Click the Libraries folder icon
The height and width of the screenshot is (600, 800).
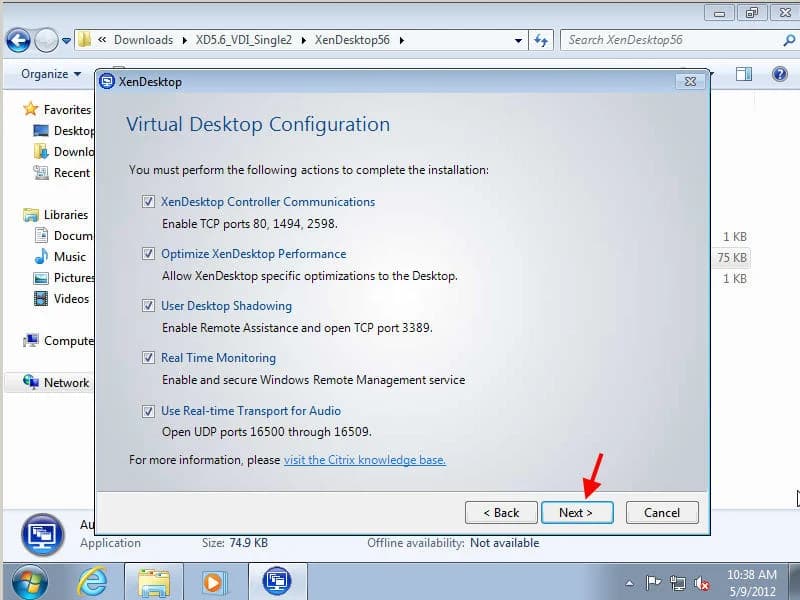pos(31,215)
